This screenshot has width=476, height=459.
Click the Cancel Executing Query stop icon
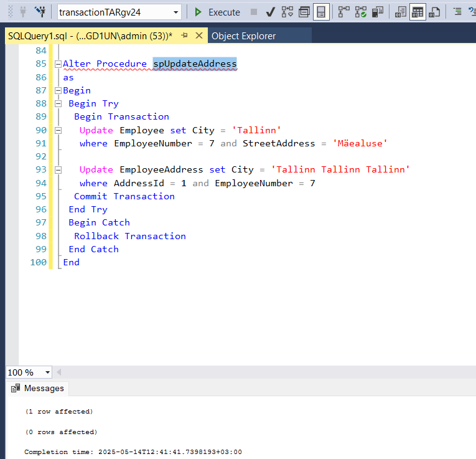point(254,12)
